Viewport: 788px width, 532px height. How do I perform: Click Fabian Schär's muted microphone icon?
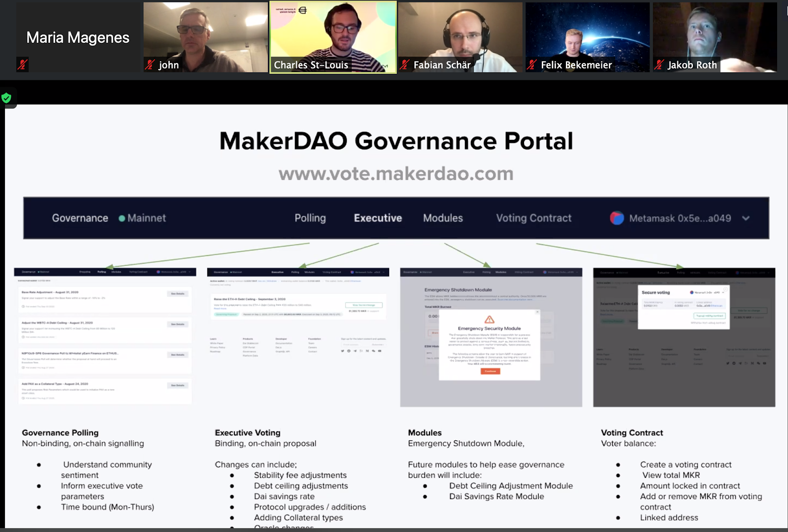click(x=405, y=65)
